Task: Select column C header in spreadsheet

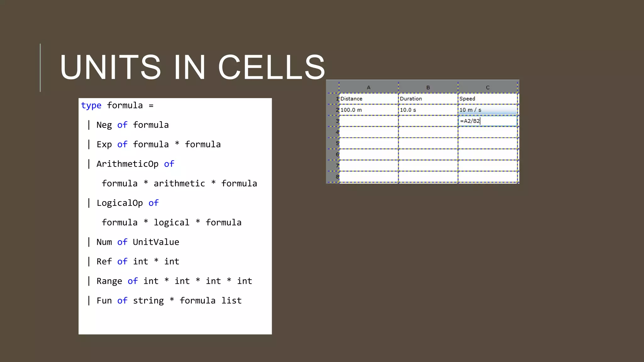Action: coord(487,87)
